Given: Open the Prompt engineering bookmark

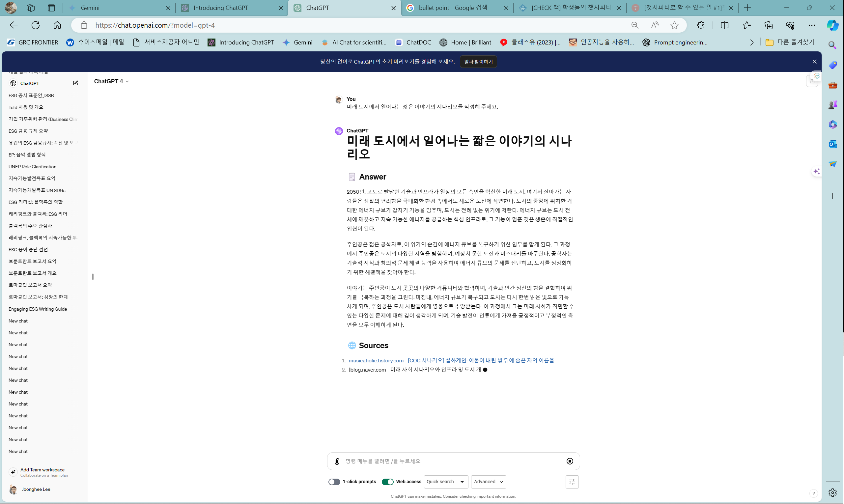Looking at the screenshot, I should click(x=675, y=42).
